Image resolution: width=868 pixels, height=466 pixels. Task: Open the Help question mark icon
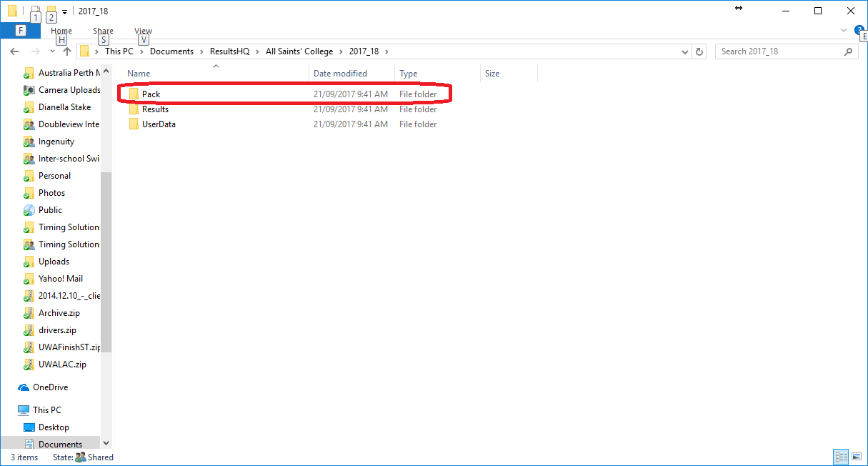tap(859, 30)
